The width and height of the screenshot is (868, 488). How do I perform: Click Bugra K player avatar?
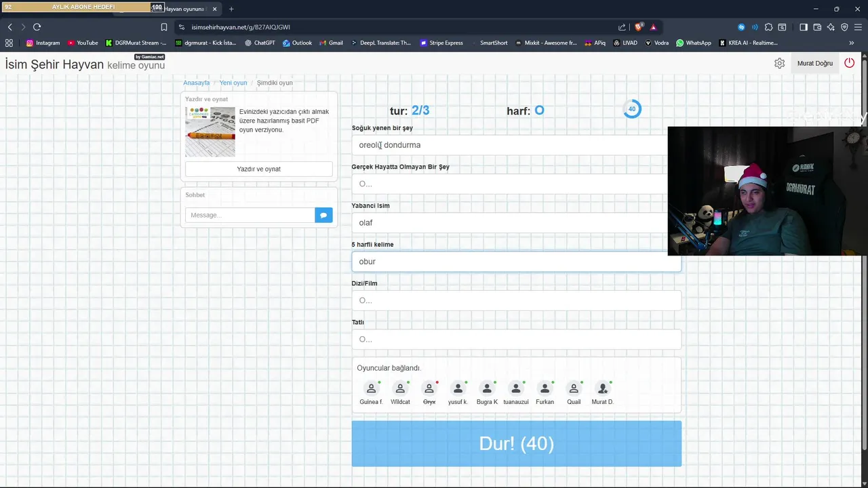pos(487,388)
